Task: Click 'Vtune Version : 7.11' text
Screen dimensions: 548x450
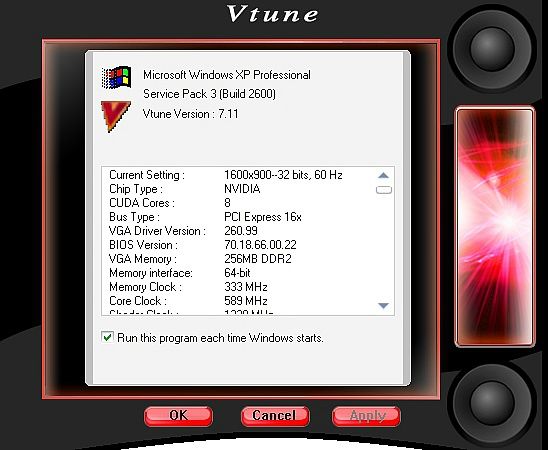Action: point(190,114)
